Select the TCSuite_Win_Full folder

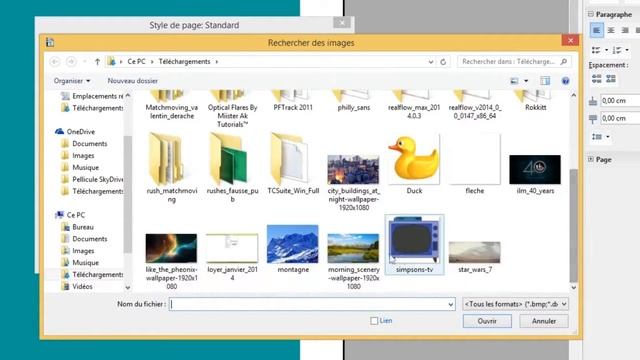click(293, 163)
